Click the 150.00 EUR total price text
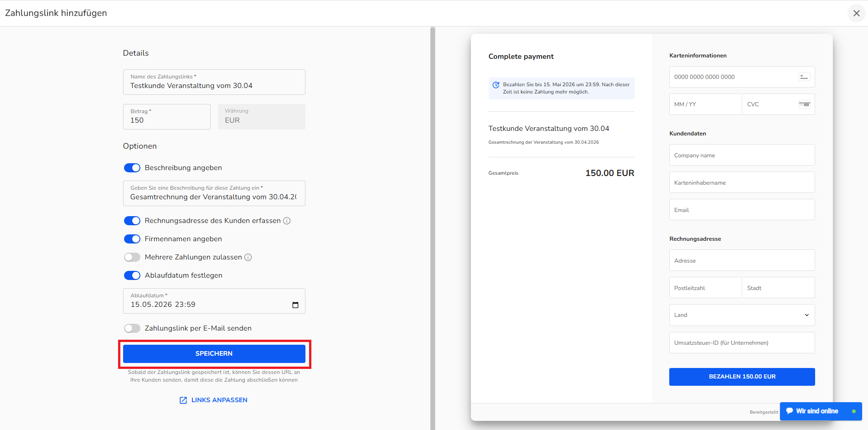868x430 pixels. 610,173
